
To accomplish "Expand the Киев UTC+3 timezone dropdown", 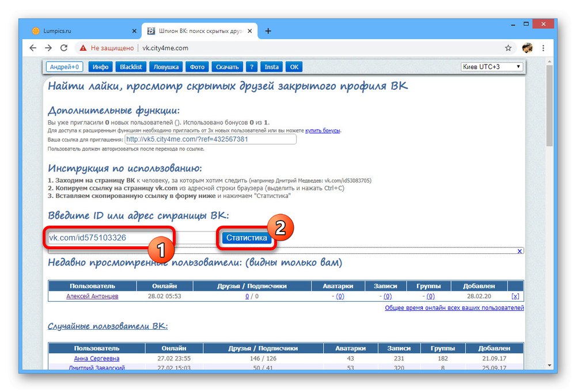I will click(x=491, y=67).
